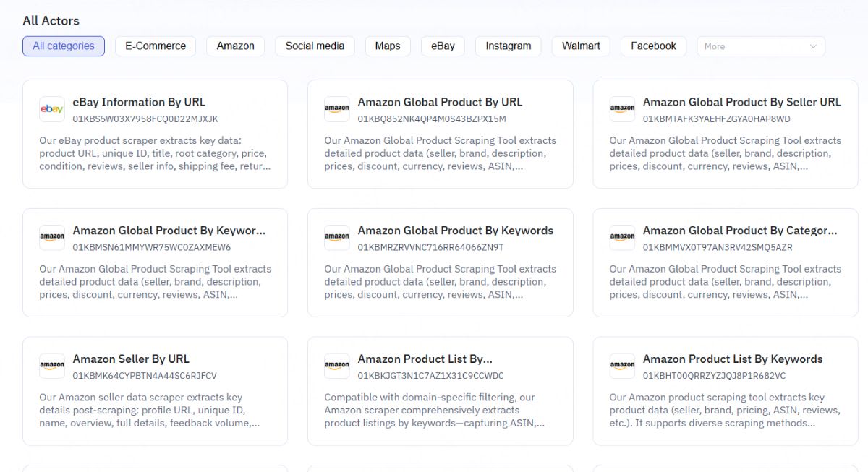This screenshot has height=472, width=868.
Task: Filter actors by Social media
Action: click(x=315, y=46)
